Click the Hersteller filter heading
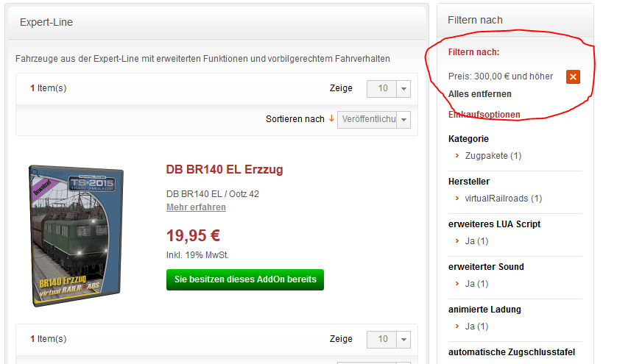 click(469, 182)
